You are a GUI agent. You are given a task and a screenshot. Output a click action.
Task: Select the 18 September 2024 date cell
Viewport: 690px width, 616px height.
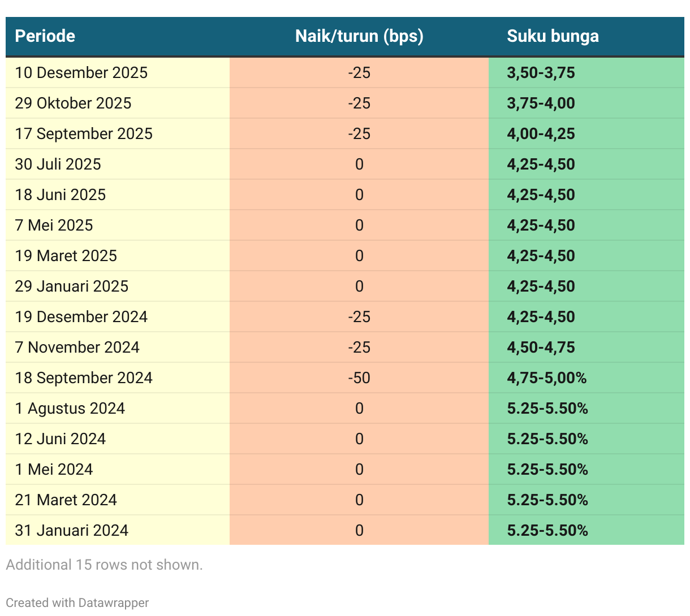point(84,378)
